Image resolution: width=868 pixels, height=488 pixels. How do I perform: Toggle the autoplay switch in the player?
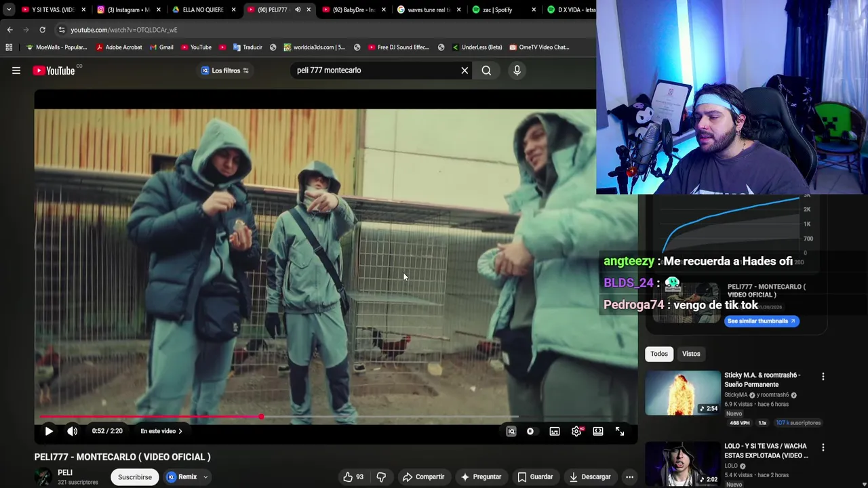pos(530,431)
